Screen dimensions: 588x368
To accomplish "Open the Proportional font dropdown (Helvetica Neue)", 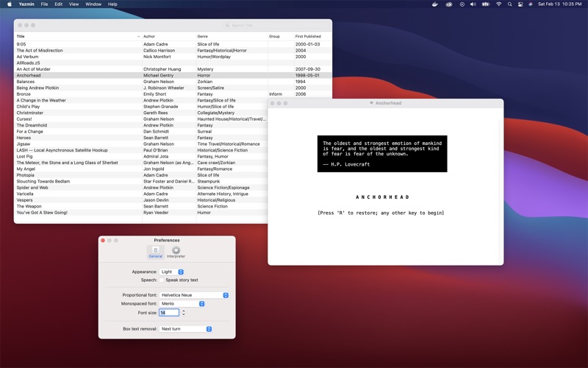I will 194,295.
